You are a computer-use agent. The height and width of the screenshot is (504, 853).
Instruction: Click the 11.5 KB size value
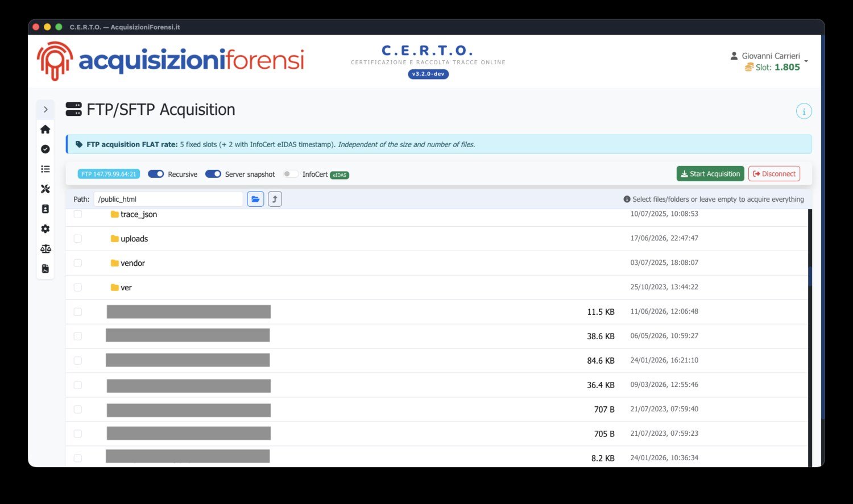(x=601, y=312)
